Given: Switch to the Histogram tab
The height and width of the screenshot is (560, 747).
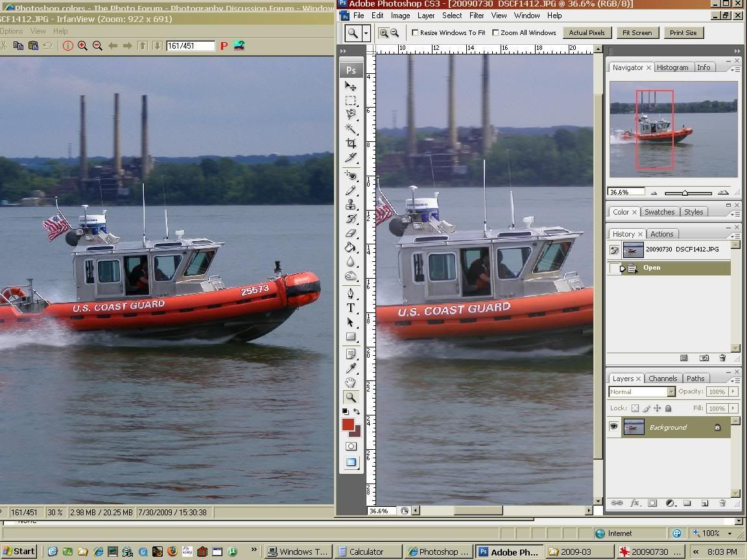Looking at the screenshot, I should [x=672, y=67].
